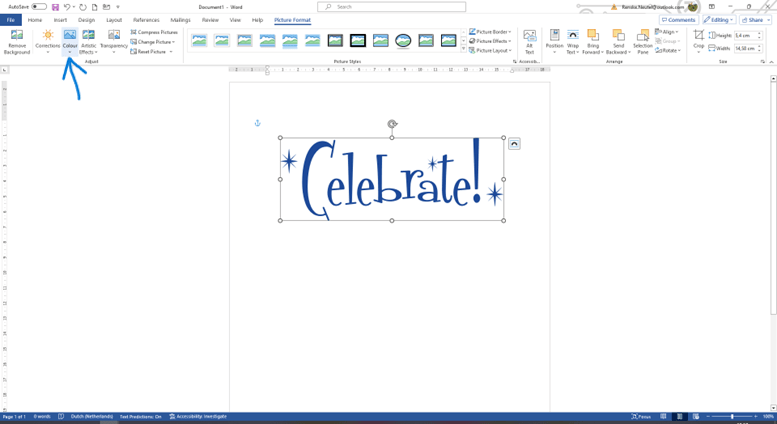Click the Comments button

pos(678,20)
